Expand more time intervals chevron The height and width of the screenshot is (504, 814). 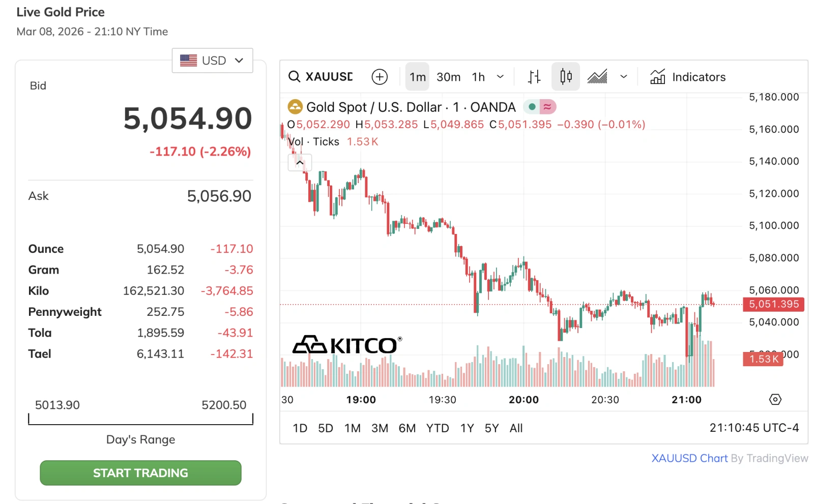(x=500, y=77)
